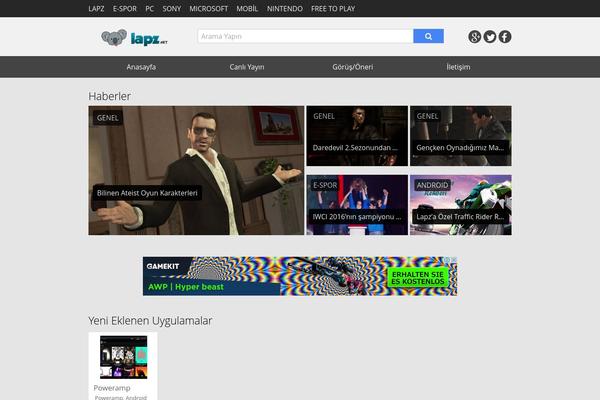600x400 pixels.
Task: Click the Gamekit AWP Hyper beast banner
Action: [300, 276]
